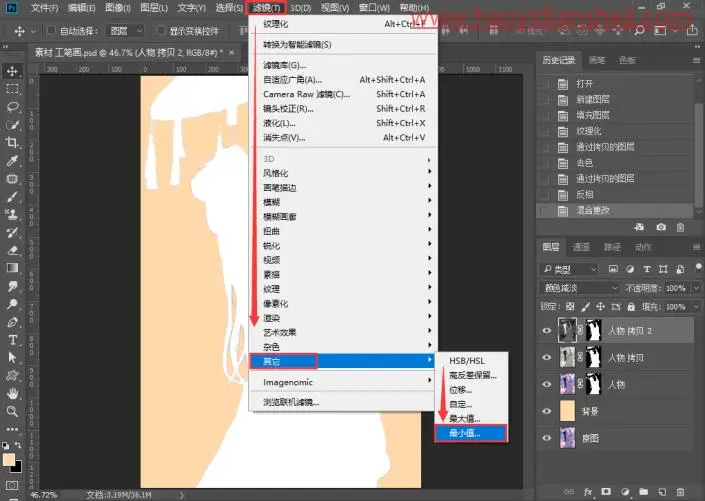Toggle lock all padlock icon

click(x=631, y=307)
